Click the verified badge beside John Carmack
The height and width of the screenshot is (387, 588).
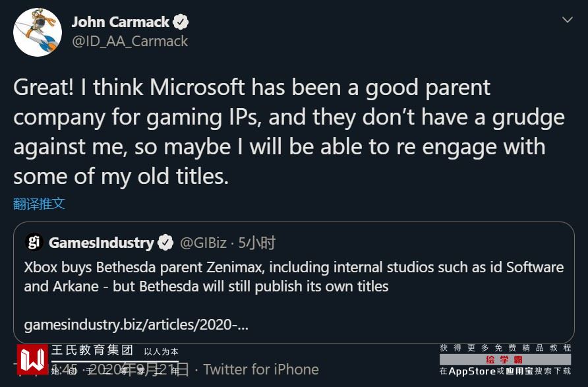click(x=181, y=22)
